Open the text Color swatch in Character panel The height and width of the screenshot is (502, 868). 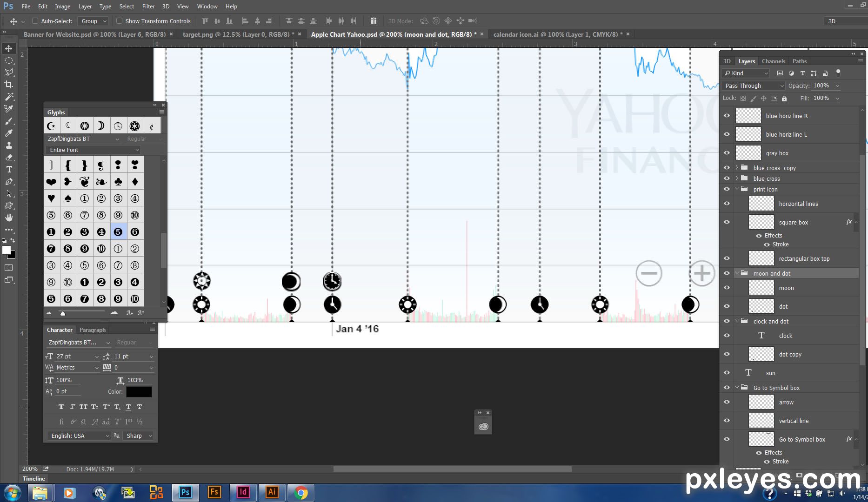(x=139, y=392)
